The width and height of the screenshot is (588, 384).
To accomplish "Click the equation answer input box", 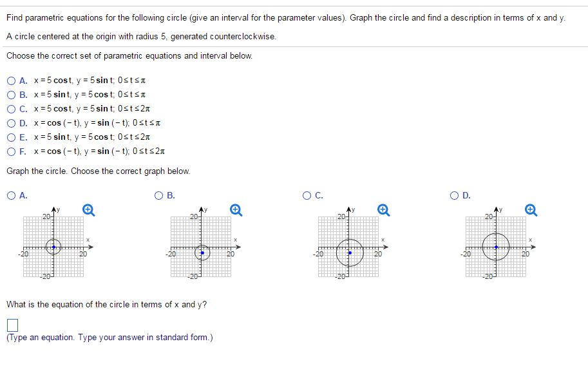I will pos(12,324).
